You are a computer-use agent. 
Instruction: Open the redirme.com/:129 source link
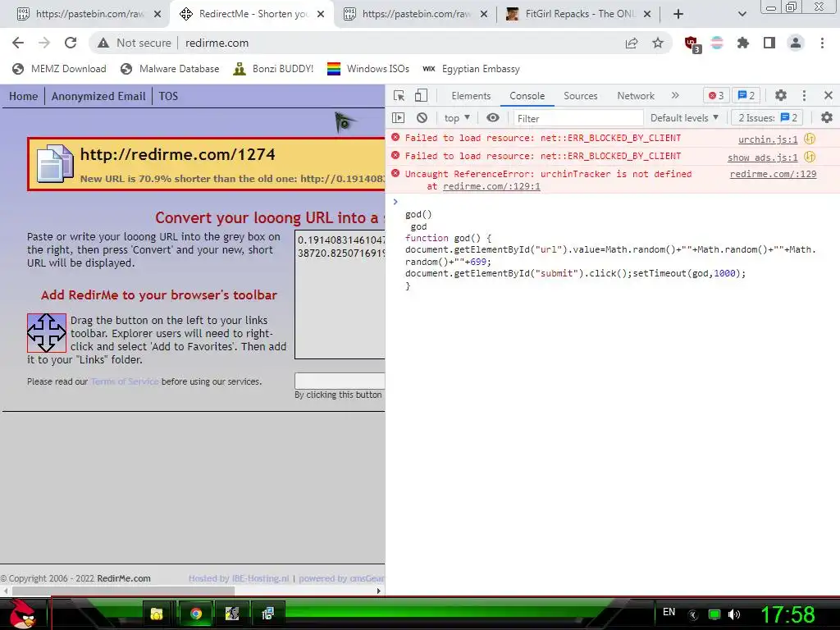pyautogui.click(x=773, y=174)
